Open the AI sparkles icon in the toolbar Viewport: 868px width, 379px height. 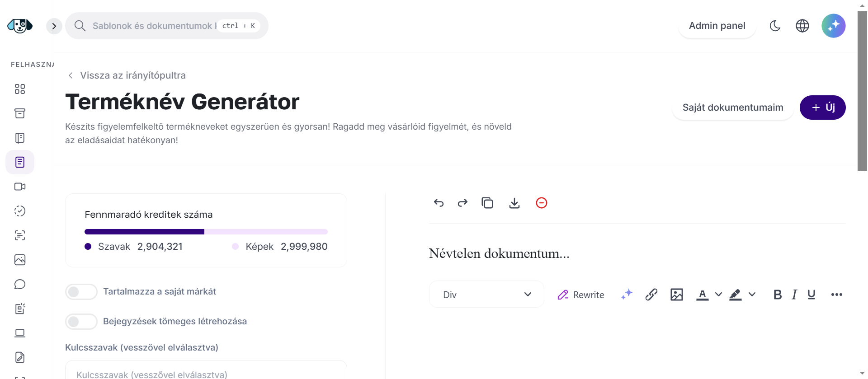tap(627, 294)
